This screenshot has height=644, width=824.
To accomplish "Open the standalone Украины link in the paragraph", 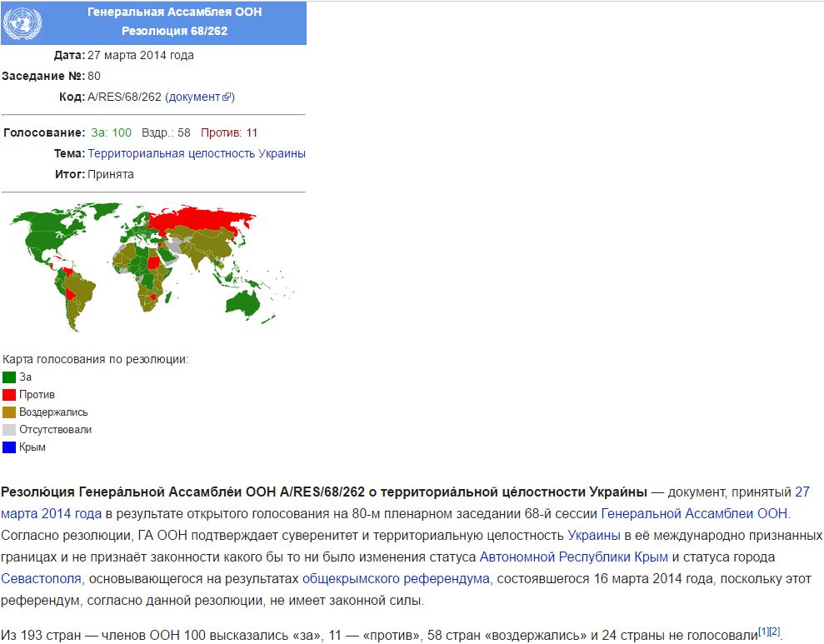I will tap(594, 535).
